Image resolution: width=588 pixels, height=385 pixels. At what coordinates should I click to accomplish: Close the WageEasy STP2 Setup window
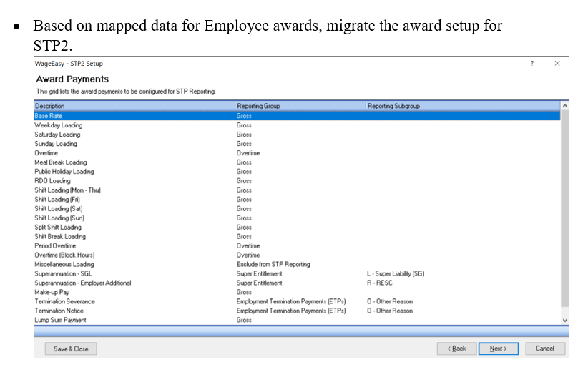tap(557, 64)
